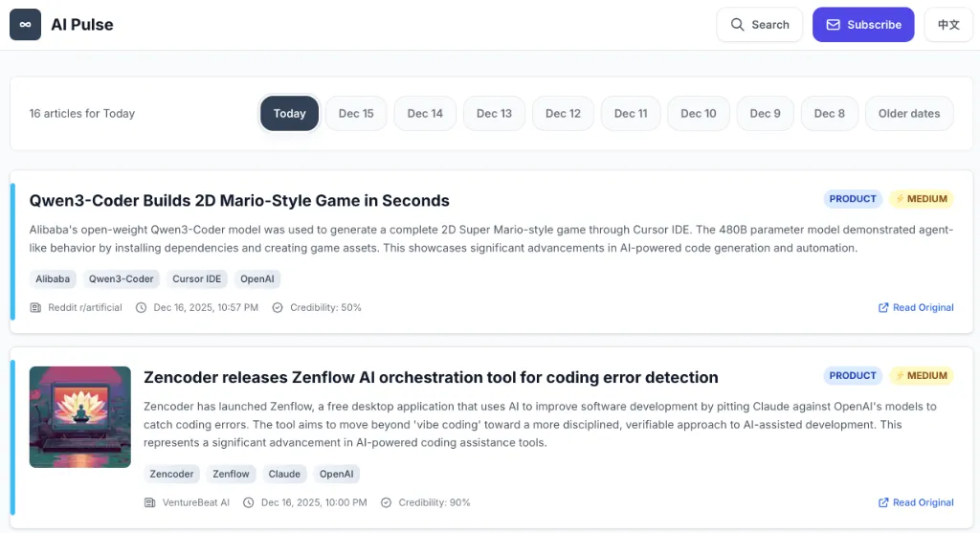Click the 'Dec 16, 2025, 10:57 PM' timestamp

click(x=206, y=307)
